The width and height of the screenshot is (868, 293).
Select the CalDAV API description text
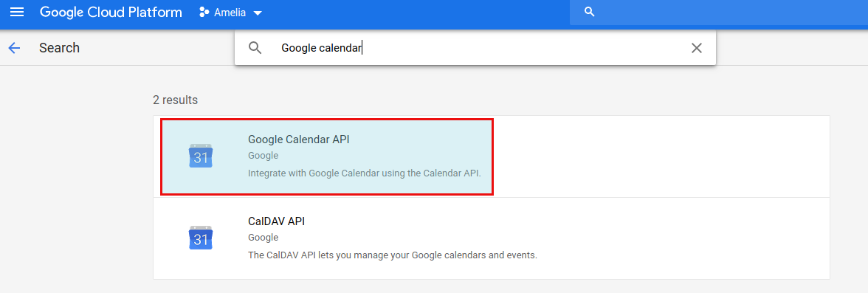(x=393, y=255)
